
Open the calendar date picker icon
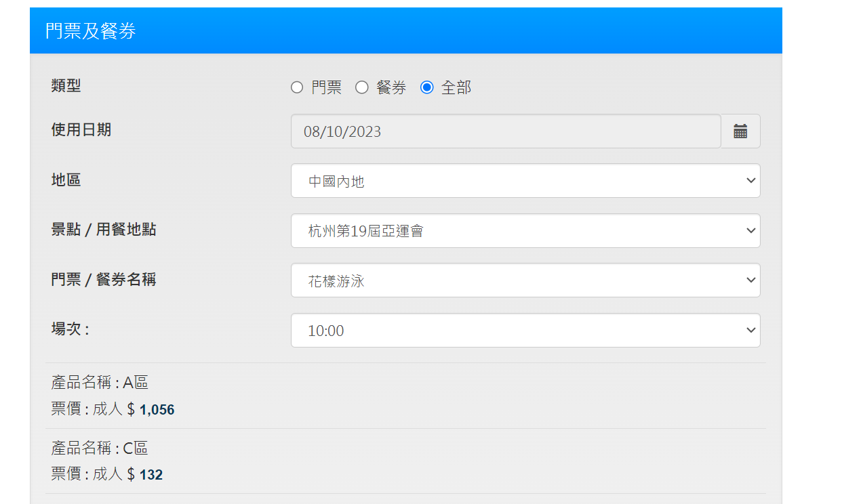(x=740, y=131)
